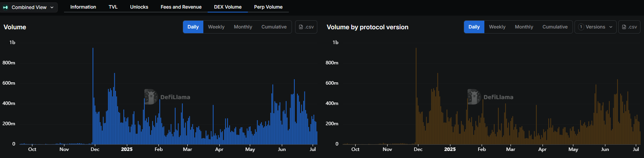Screen dimensions: 644x158
Task: Select Daily on the protocol version chart
Action: (474, 27)
